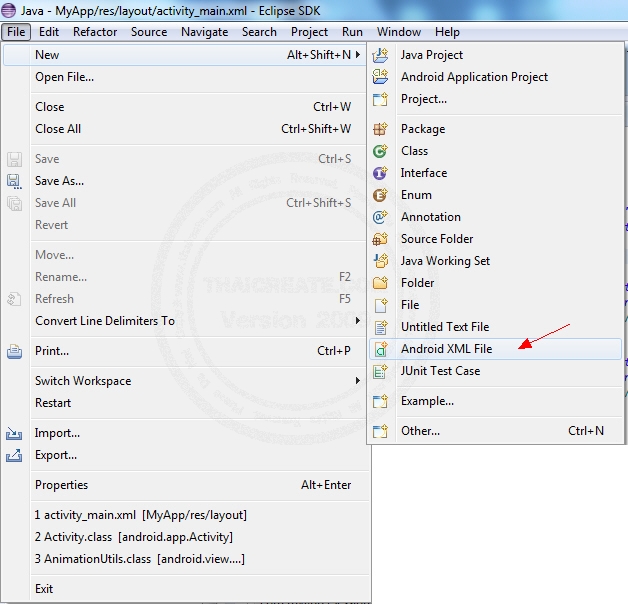Viewport: 628px width, 604px height.
Task: Open the Source menu
Action: pos(149,32)
